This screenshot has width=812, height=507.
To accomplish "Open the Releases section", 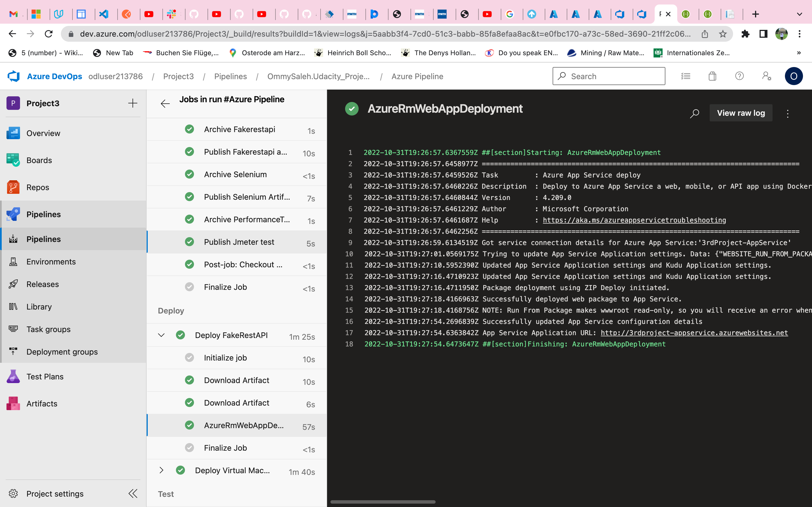I will tap(42, 284).
